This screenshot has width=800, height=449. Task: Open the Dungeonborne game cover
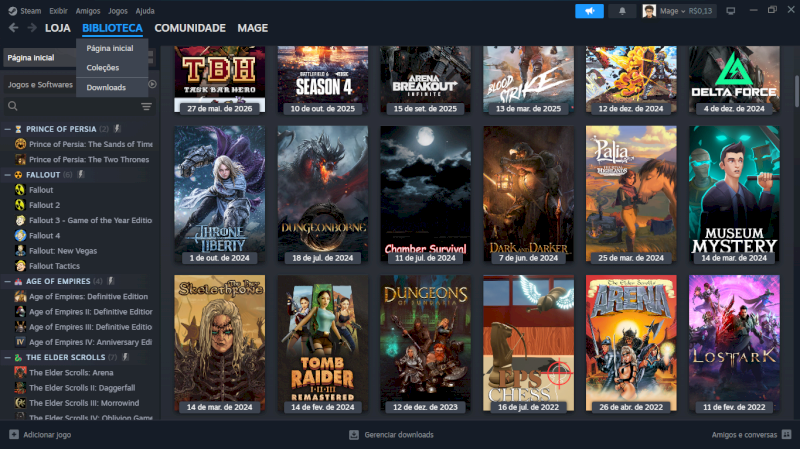tap(322, 195)
